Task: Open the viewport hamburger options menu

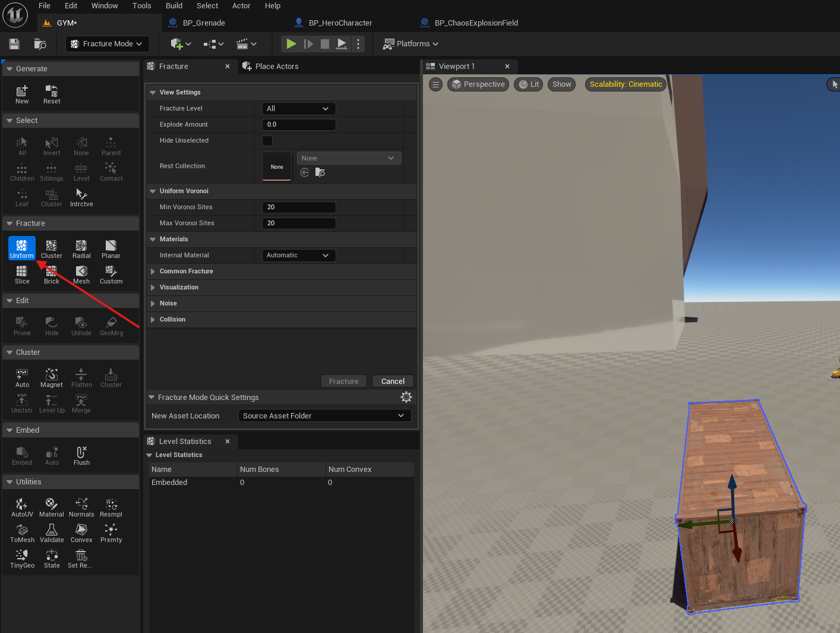Action: pyautogui.click(x=436, y=84)
